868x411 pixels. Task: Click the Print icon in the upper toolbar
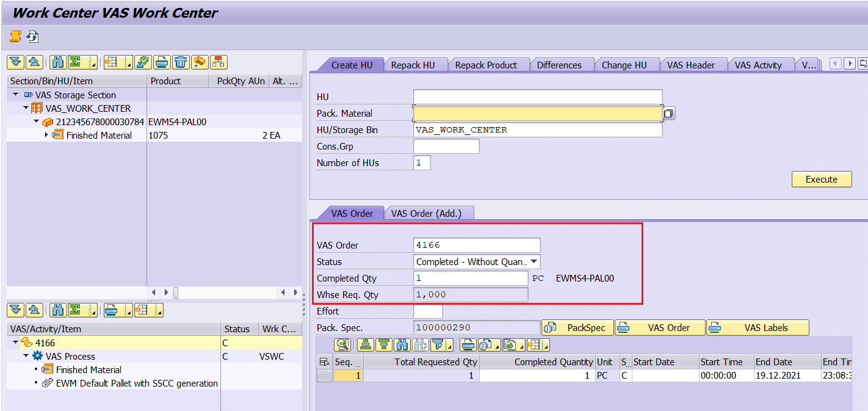tap(161, 62)
